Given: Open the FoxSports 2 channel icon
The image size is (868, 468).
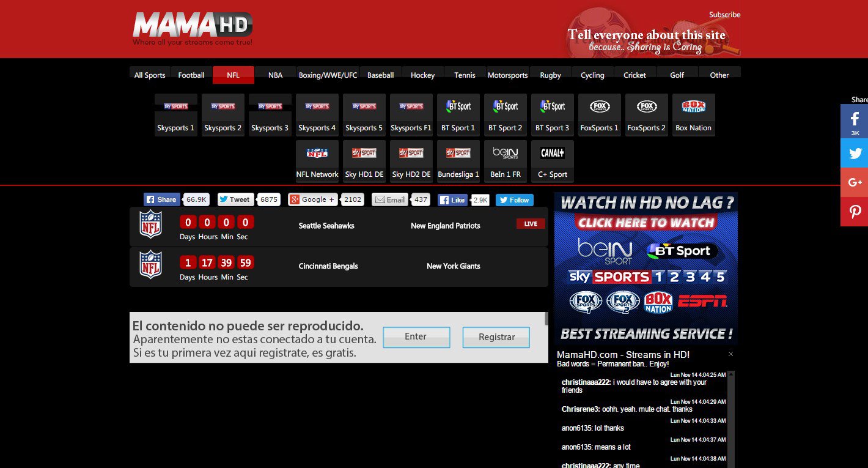Looking at the screenshot, I should pos(647,114).
